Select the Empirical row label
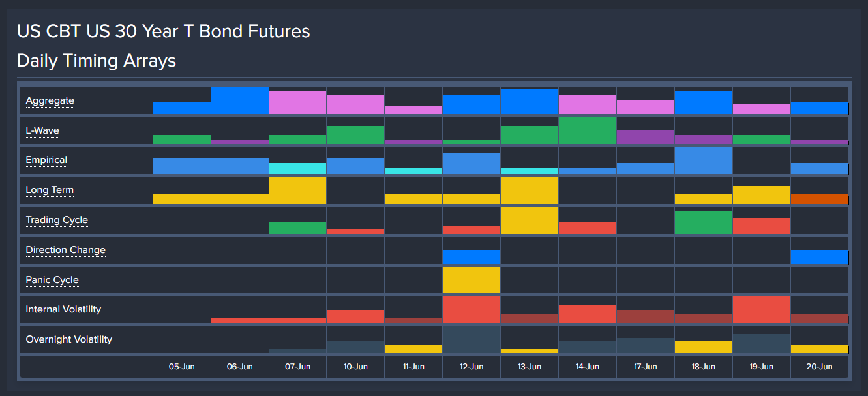The image size is (868, 396). point(46,160)
